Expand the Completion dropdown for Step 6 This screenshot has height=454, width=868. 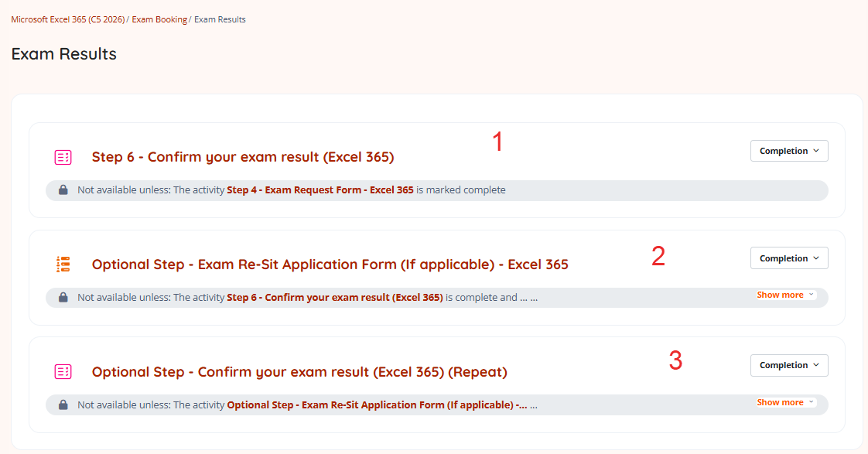tap(789, 151)
